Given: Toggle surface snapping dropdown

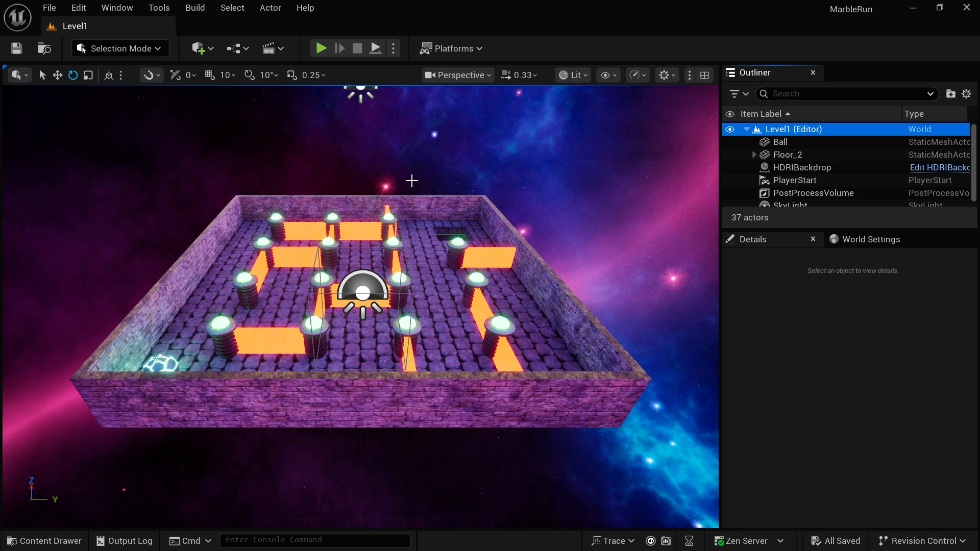Looking at the screenshot, I should [x=152, y=75].
